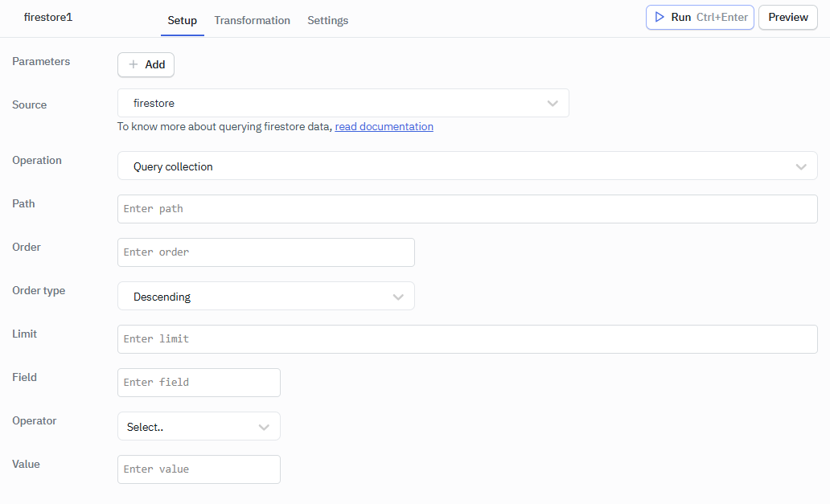Expand the Operator Select.. dropdown

pos(198,427)
